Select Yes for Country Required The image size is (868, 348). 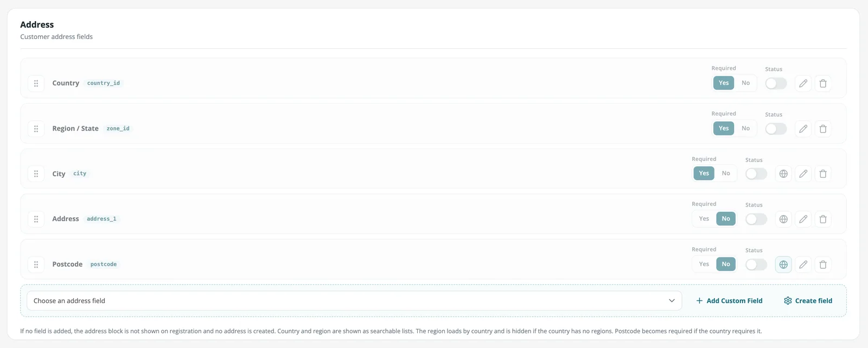pyautogui.click(x=724, y=83)
